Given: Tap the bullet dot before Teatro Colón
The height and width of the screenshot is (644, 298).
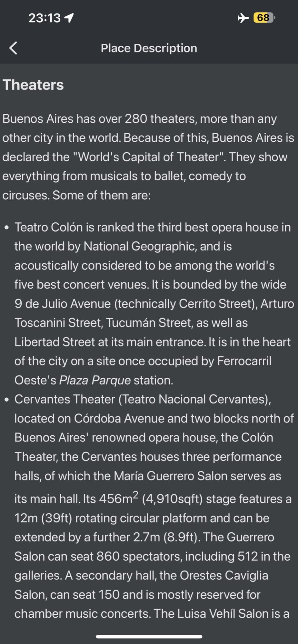Looking at the screenshot, I should click(7, 228).
